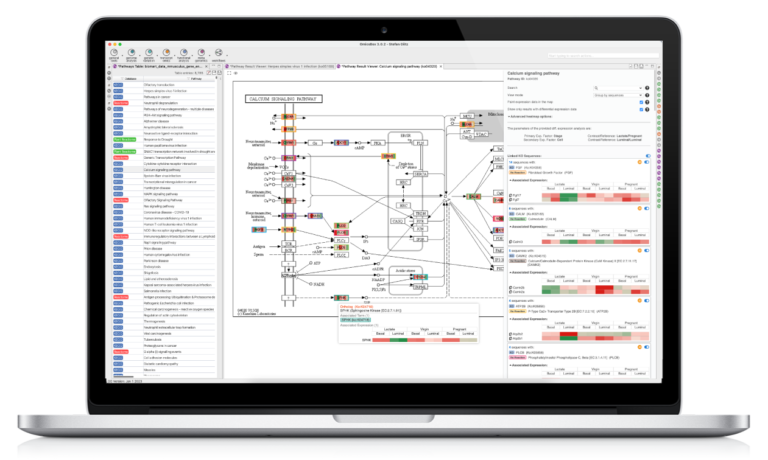Open the workflows toolbar icon
The height and width of the screenshot is (460, 768).
218,52
